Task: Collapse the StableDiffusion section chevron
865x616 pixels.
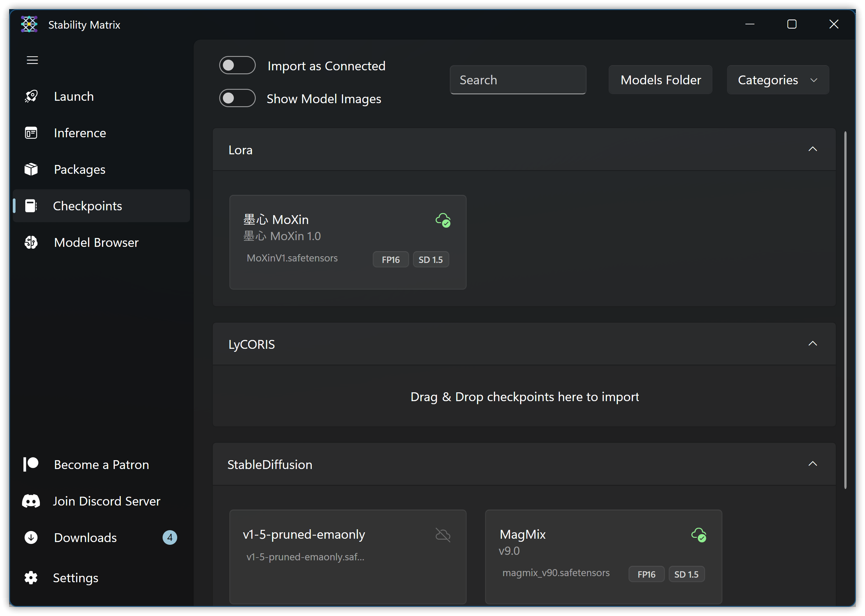Action: point(812,464)
